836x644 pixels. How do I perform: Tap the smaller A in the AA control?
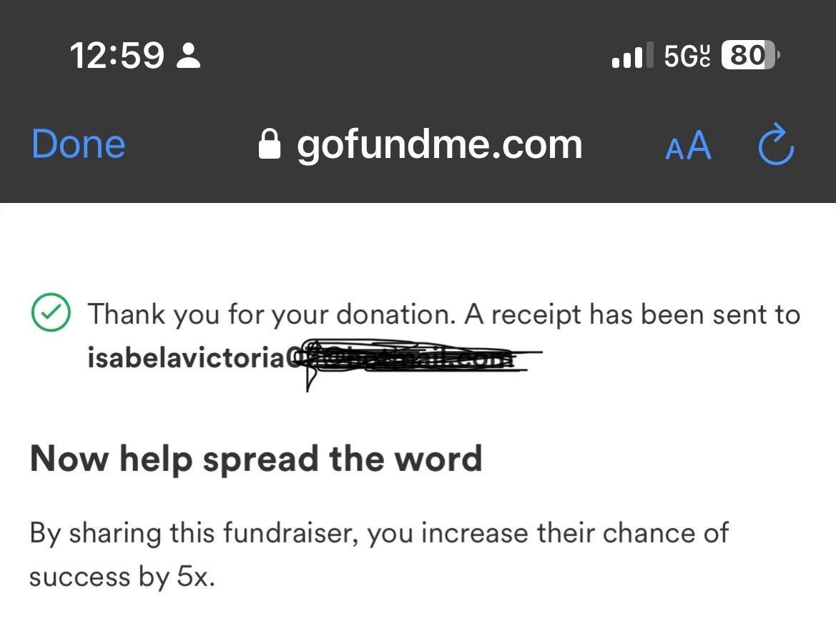coord(674,149)
